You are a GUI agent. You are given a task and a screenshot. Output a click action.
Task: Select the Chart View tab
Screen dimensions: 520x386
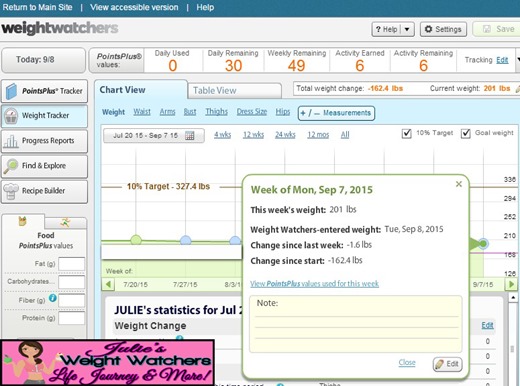(x=141, y=90)
